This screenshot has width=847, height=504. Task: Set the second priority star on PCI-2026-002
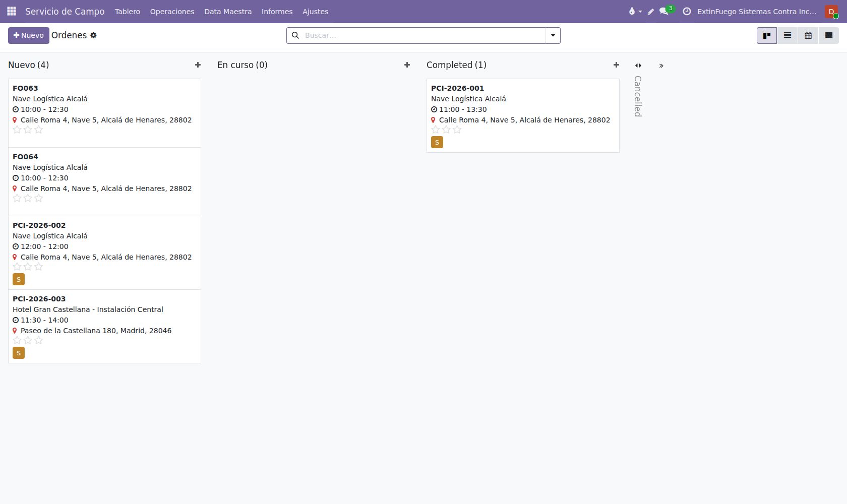point(28,267)
